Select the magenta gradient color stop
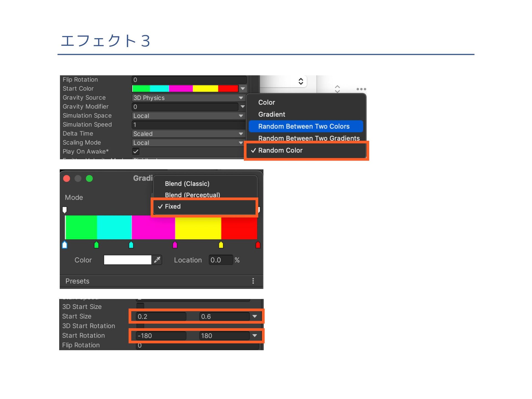The image size is (532, 399). coord(175,245)
